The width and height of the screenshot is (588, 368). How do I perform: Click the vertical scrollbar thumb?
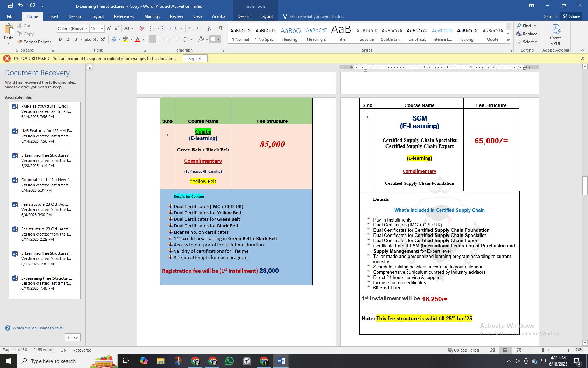[x=584, y=186]
